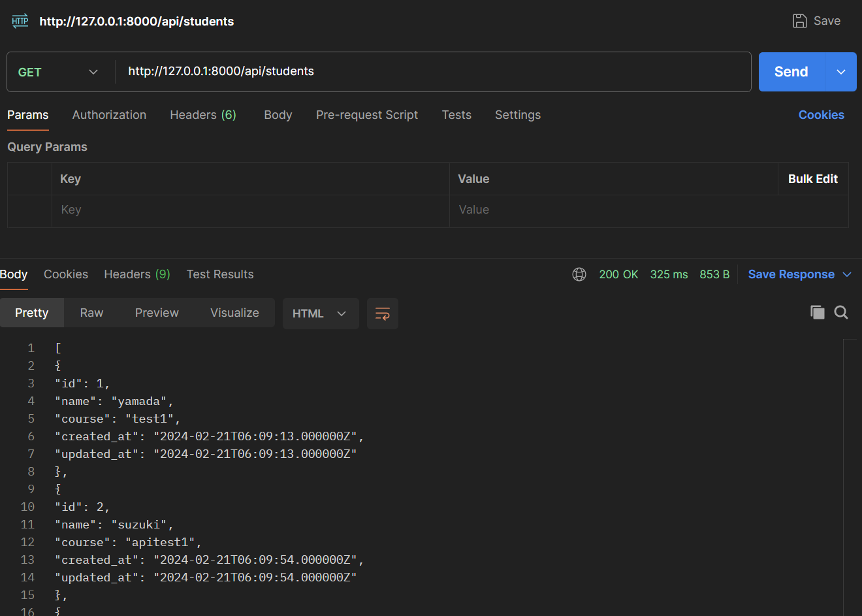Open the search in response icon
This screenshot has height=616, width=862.
841,312
